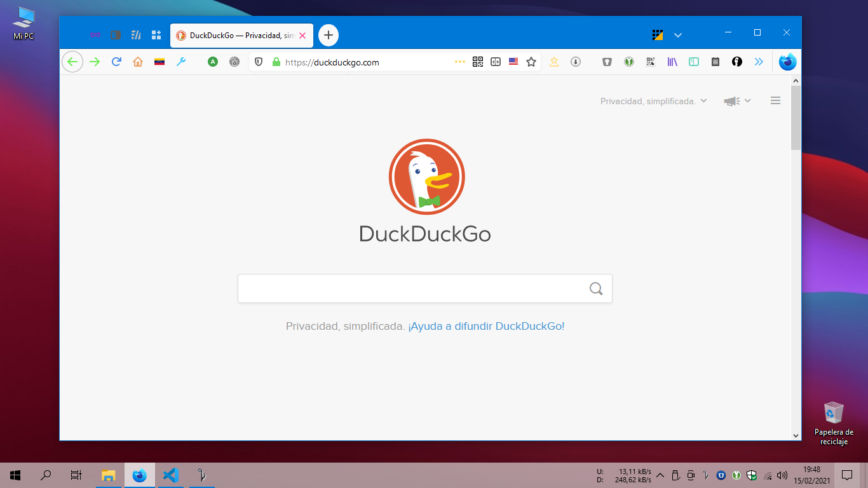Open Windows Security tray shield icon
The image size is (868, 488).
pos(752,475)
